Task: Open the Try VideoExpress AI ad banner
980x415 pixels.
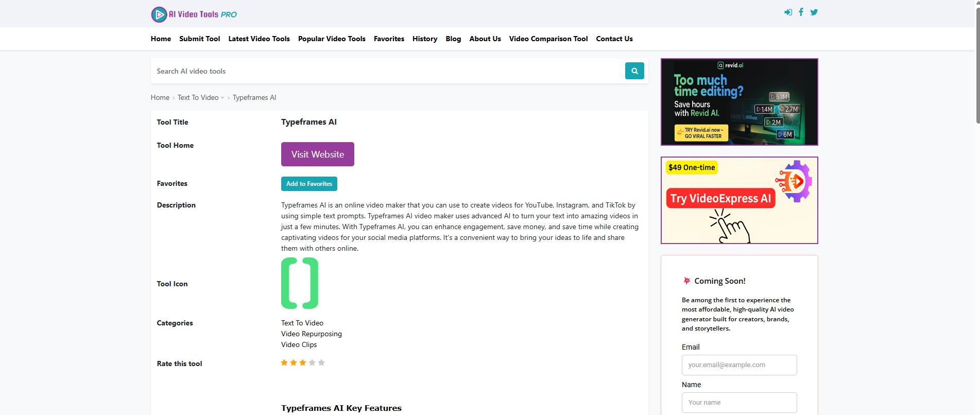Action: (x=739, y=200)
